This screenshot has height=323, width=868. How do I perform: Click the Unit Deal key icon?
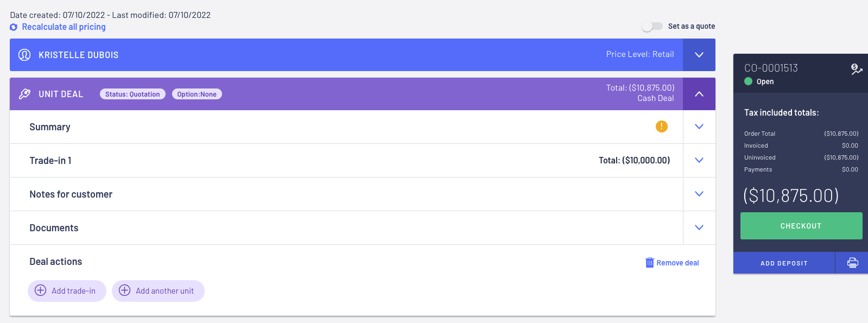pos(24,94)
